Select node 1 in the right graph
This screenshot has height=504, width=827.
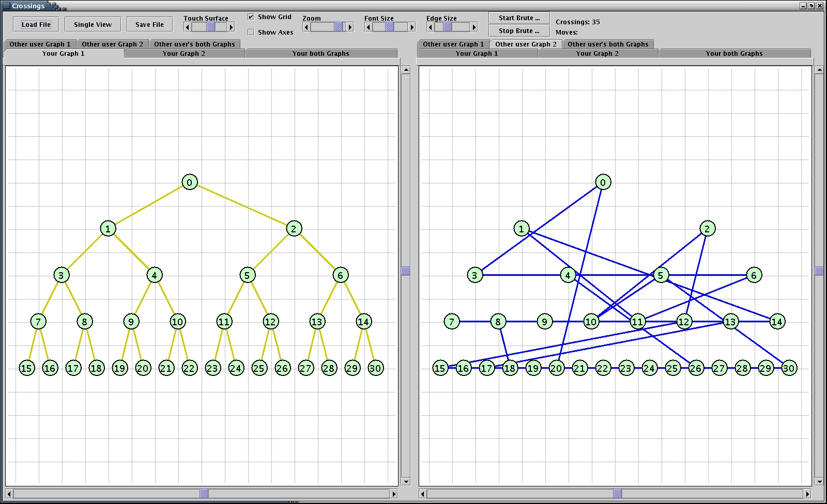[x=521, y=229]
